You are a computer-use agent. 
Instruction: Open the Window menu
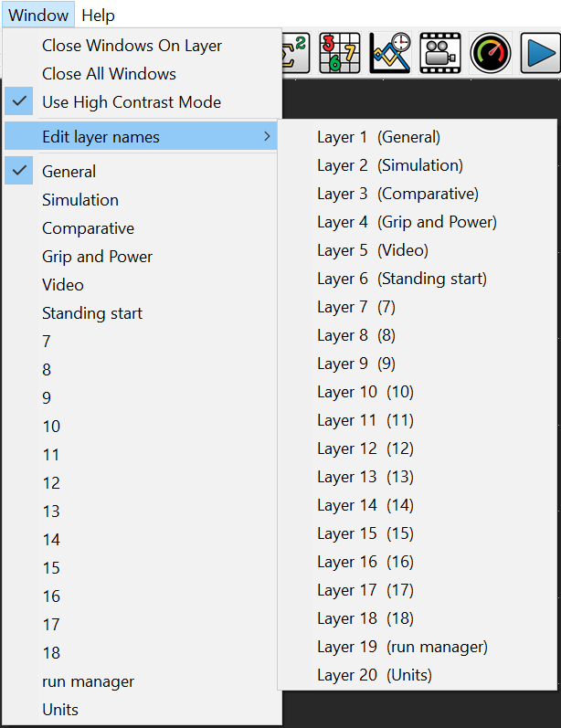(38, 16)
